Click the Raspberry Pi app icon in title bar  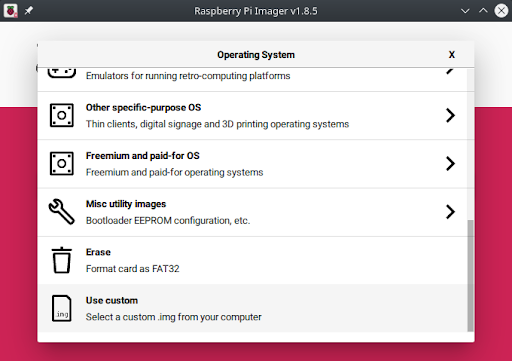(x=11, y=11)
